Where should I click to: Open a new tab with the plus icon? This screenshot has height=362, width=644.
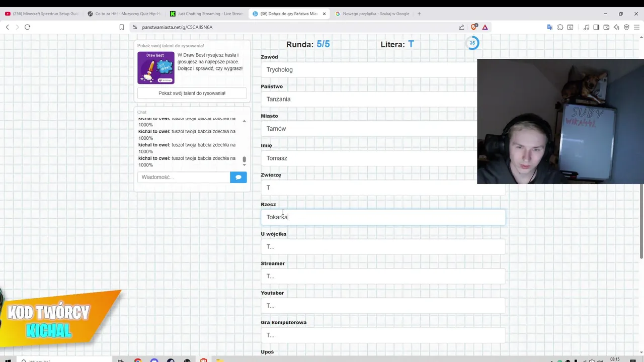(419, 14)
